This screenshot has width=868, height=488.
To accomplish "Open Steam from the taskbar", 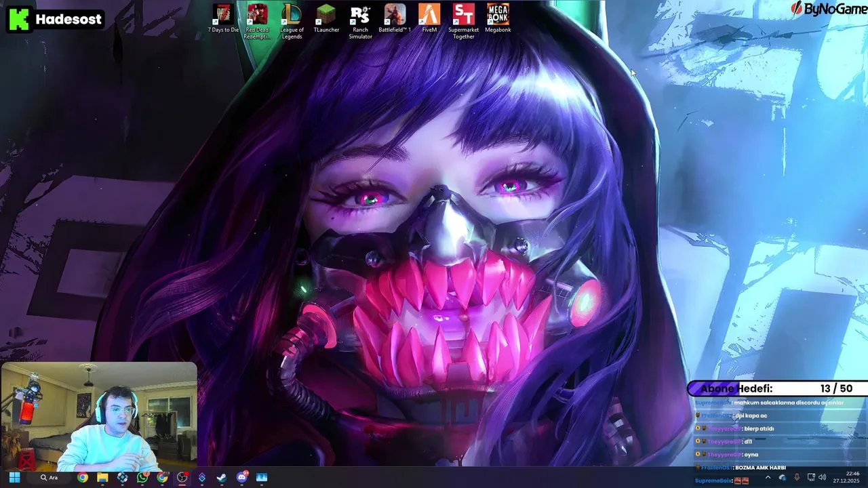I will (x=222, y=477).
